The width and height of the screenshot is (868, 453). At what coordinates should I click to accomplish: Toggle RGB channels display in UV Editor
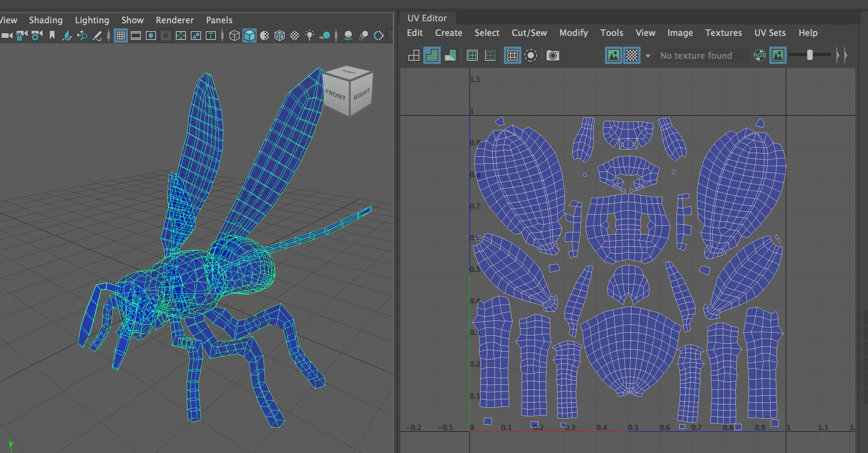(759, 55)
